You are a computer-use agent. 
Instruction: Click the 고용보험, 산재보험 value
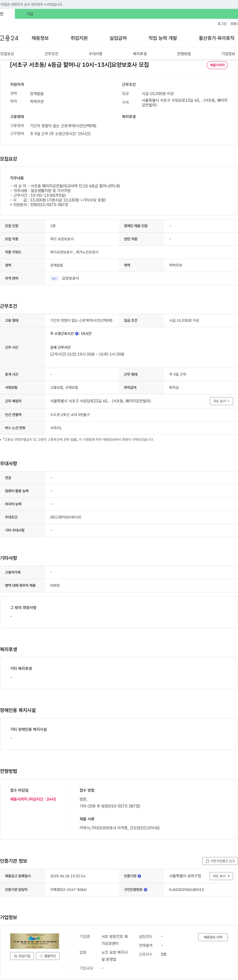pos(64,388)
